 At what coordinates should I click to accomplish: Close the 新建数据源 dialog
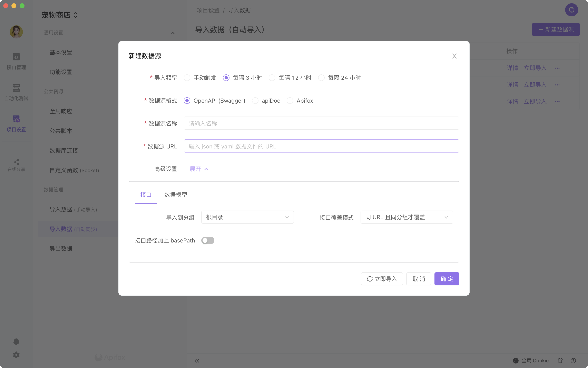[454, 56]
